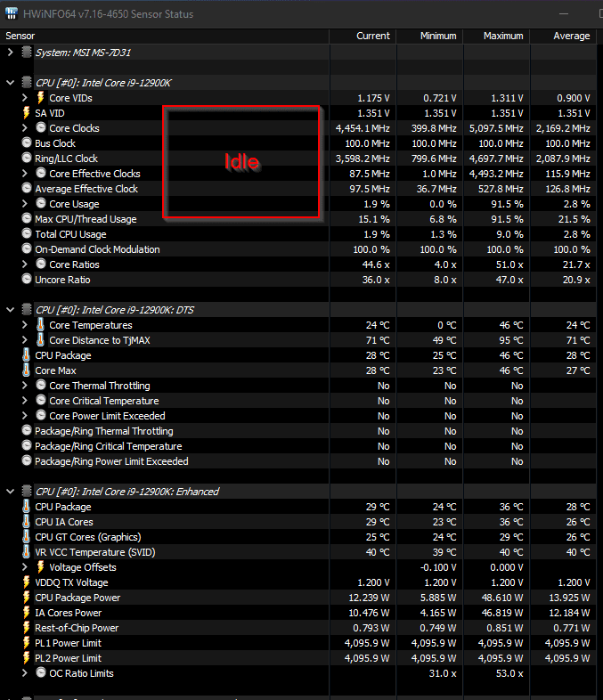Screen dimensions: 603x700
Task: Click the clock icon beside Ring/LLC Clock
Action: (27, 158)
